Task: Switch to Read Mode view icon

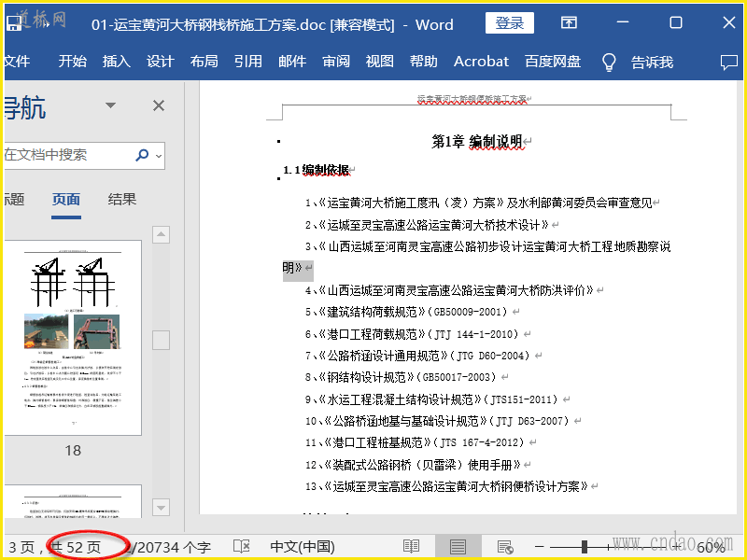Action: (411, 546)
